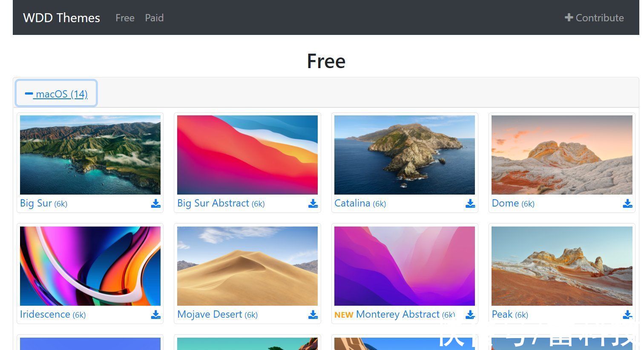Select the Mojave Desert dune thumbnail
This screenshot has height=350, width=644.
click(247, 266)
